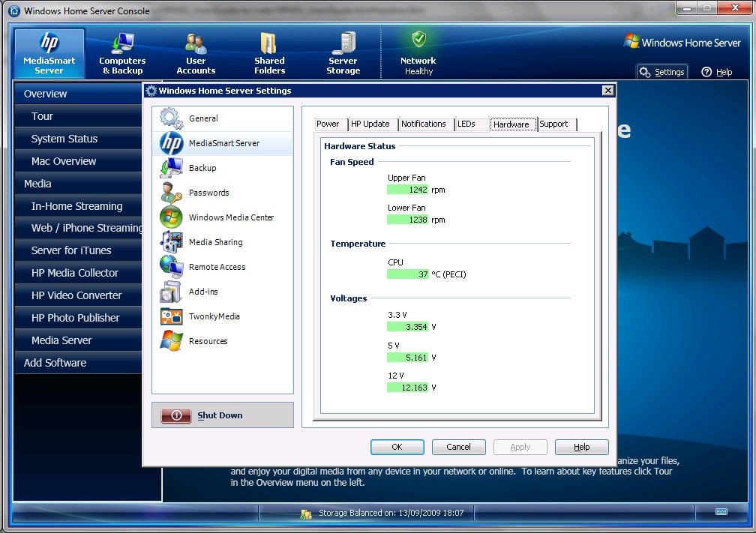
Task: Click the TwonkyMedia icon
Action: pyautogui.click(x=172, y=316)
